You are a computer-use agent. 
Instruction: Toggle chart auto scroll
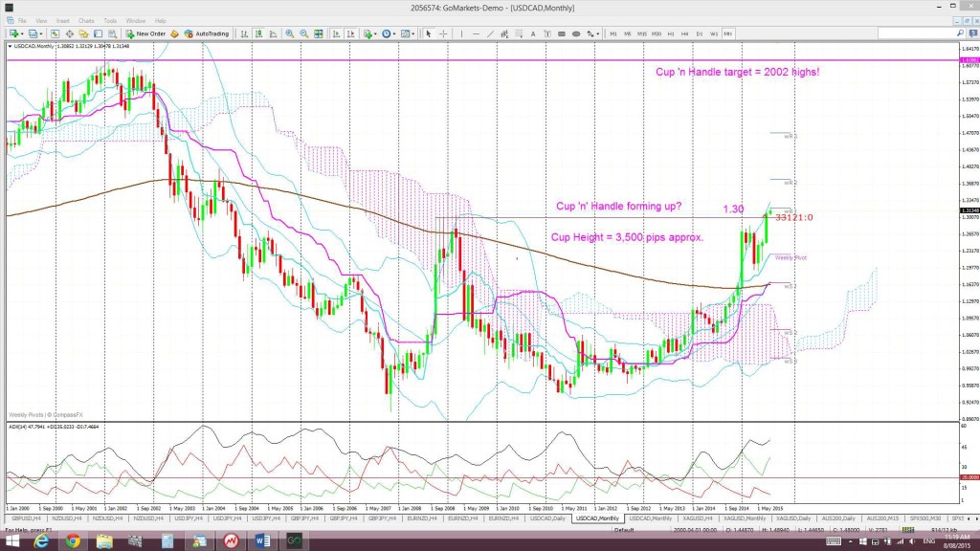click(336, 33)
